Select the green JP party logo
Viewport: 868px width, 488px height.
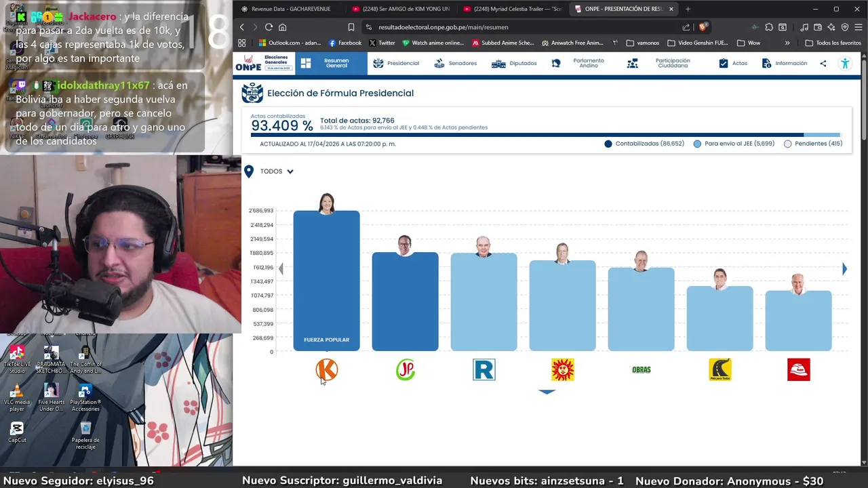[406, 369]
